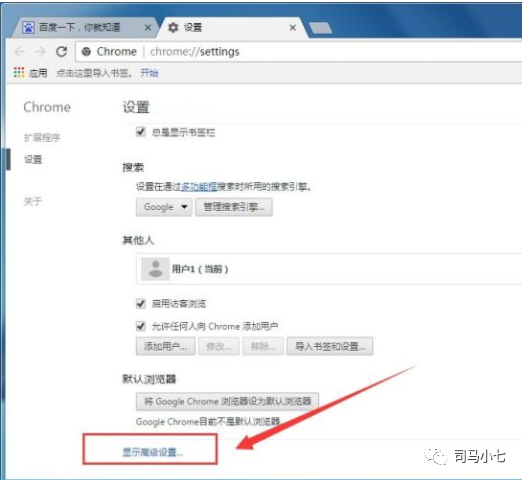Open the Google search engine dropdown

point(164,207)
